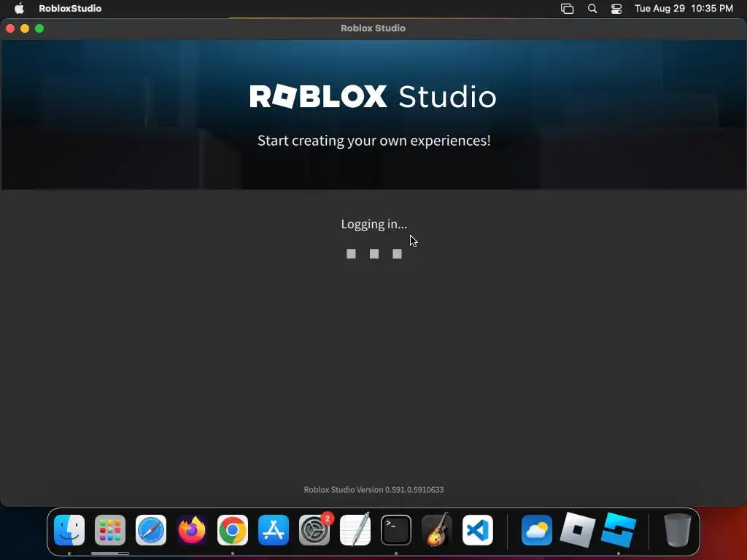Open the Weather app in dock
The image size is (747, 560).
pyautogui.click(x=537, y=530)
